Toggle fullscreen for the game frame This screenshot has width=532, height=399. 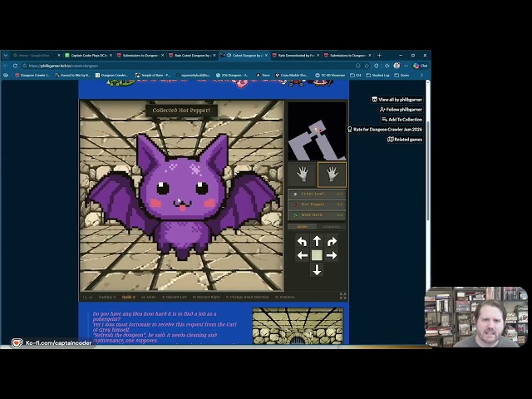pos(342,296)
